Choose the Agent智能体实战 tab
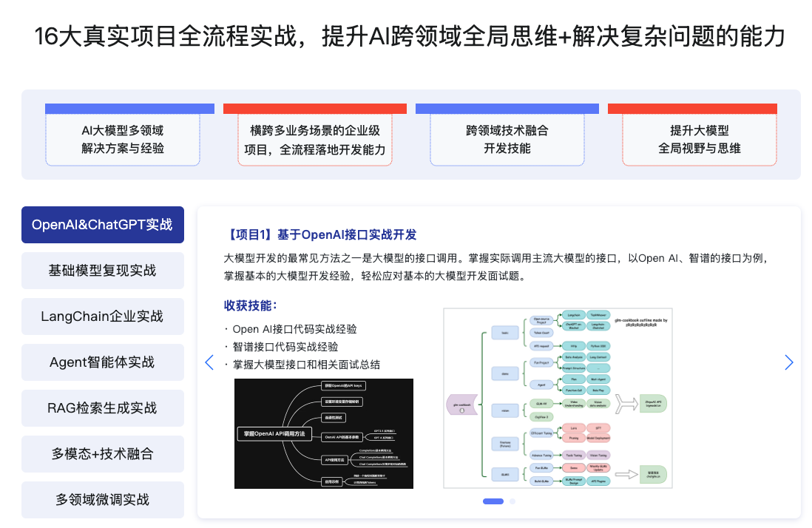 (102, 362)
